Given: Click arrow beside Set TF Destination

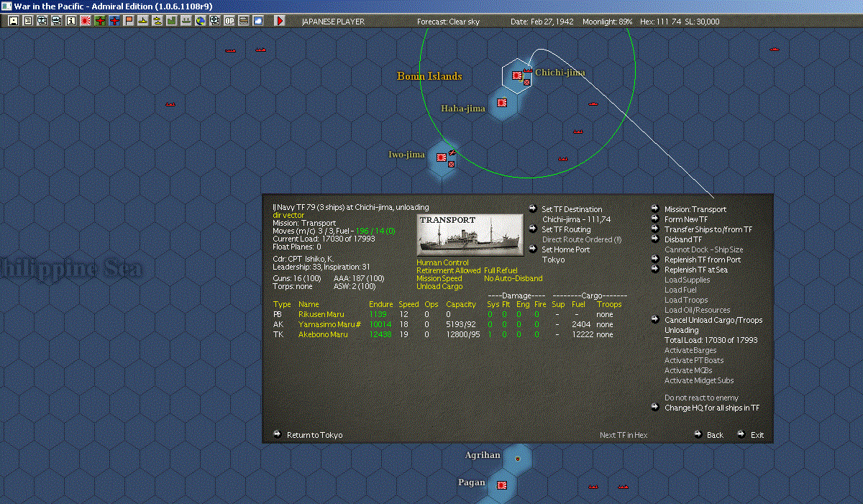Looking at the screenshot, I should (x=532, y=209).
